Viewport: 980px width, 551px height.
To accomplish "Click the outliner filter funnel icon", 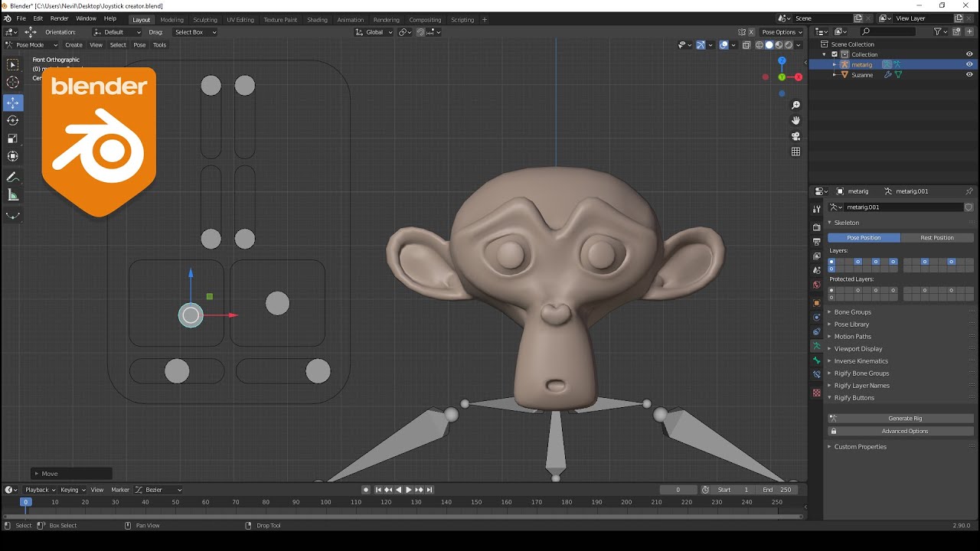I will click(938, 32).
